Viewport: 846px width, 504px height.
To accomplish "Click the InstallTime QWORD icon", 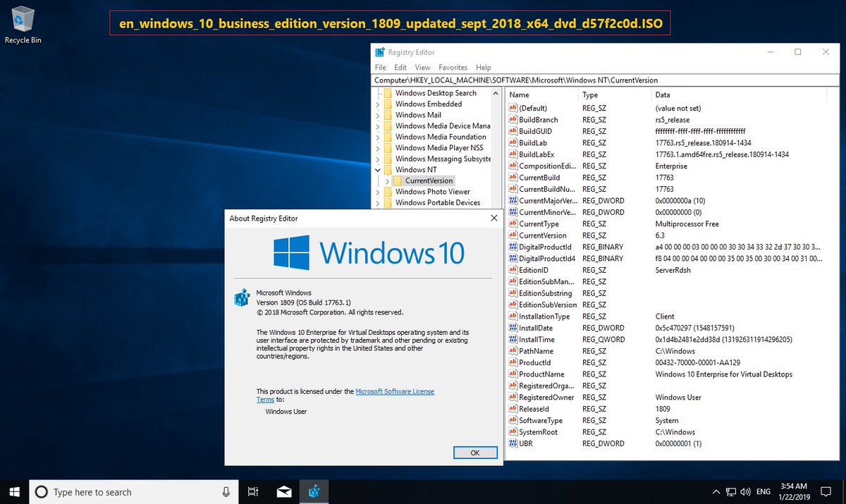I will (x=513, y=339).
